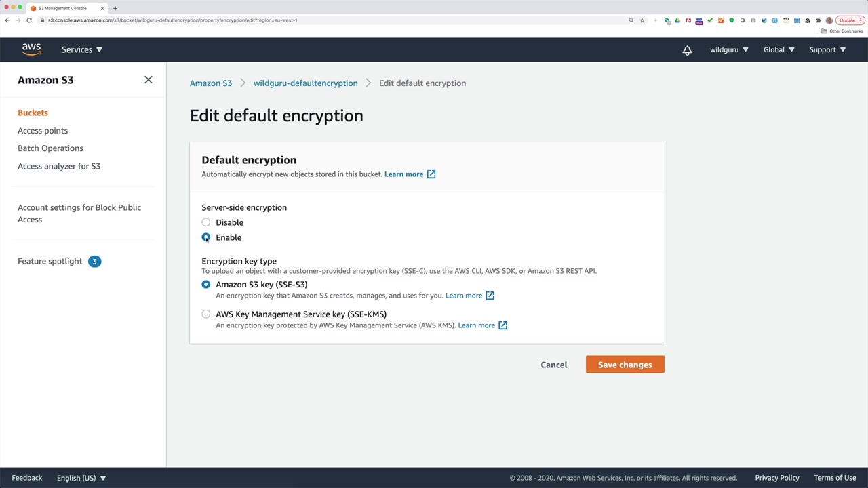The height and width of the screenshot is (488, 868).
Task: Click the Save changes button
Action: coord(625,365)
